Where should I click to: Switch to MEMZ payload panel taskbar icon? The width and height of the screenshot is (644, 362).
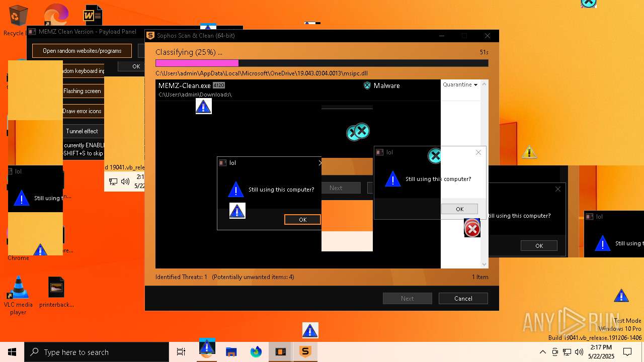(x=281, y=352)
